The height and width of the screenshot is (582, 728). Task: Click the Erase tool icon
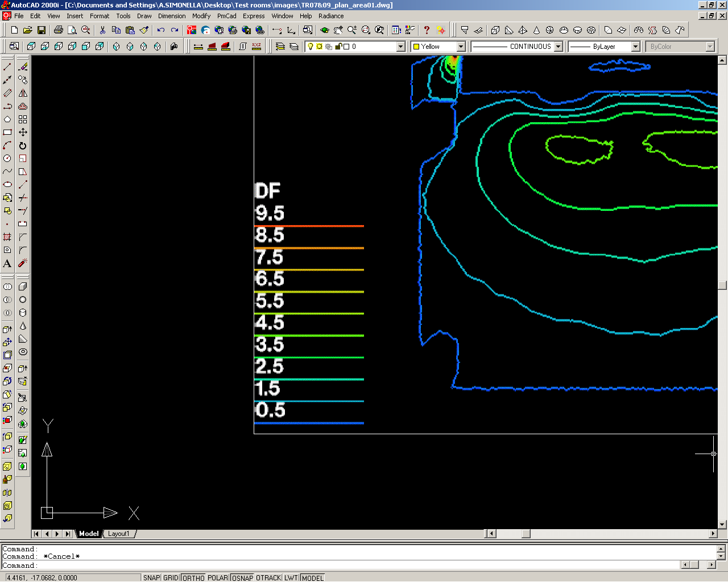(x=23, y=67)
